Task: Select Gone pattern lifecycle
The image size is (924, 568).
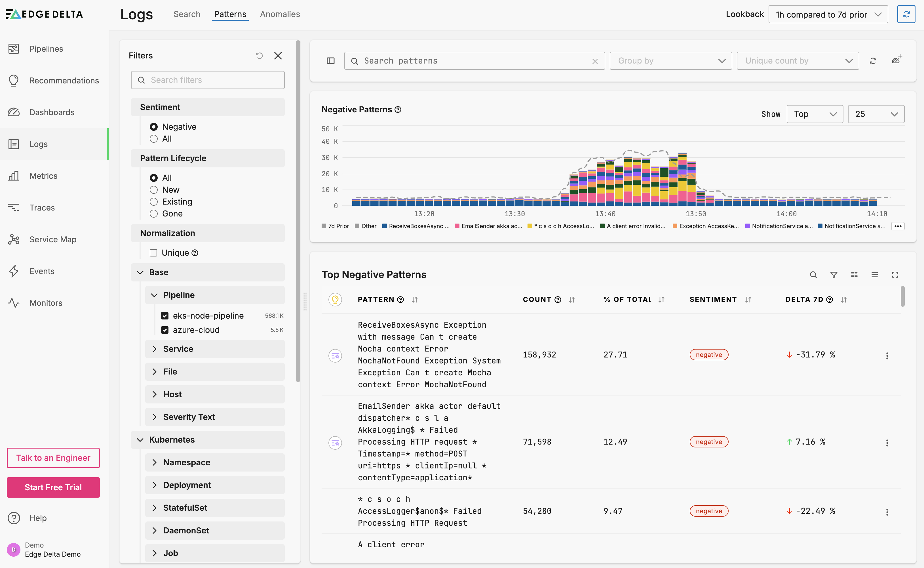Action: coord(153,214)
